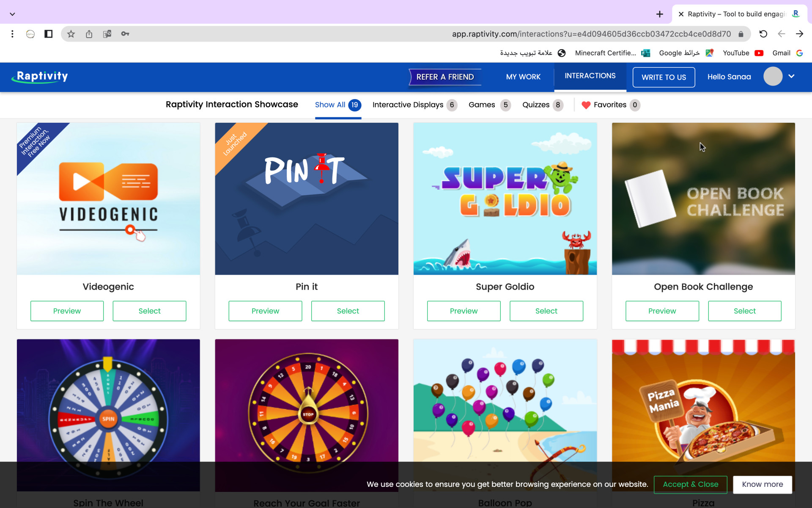The image size is (812, 508).
Task: Click the browser reload icon
Action: [763, 34]
